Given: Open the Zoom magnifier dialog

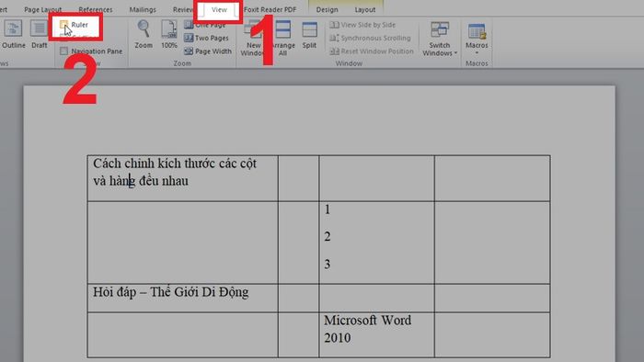Looking at the screenshot, I should [144, 34].
